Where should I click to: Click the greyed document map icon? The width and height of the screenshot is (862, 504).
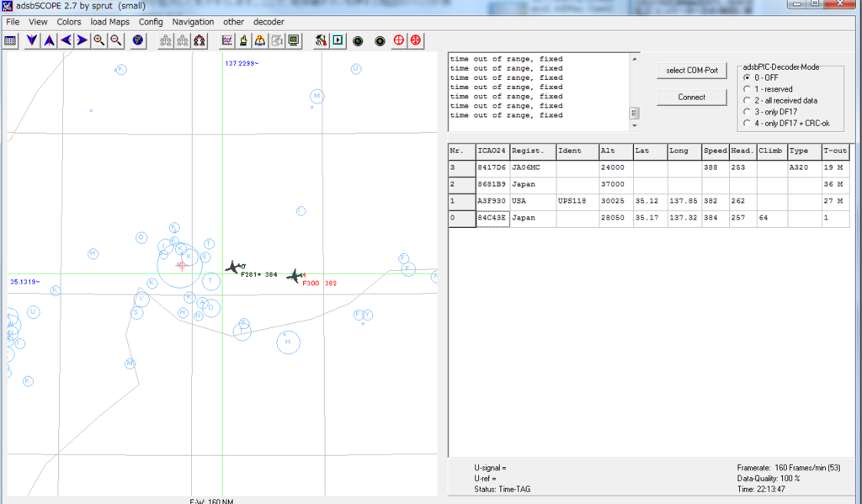(276, 40)
